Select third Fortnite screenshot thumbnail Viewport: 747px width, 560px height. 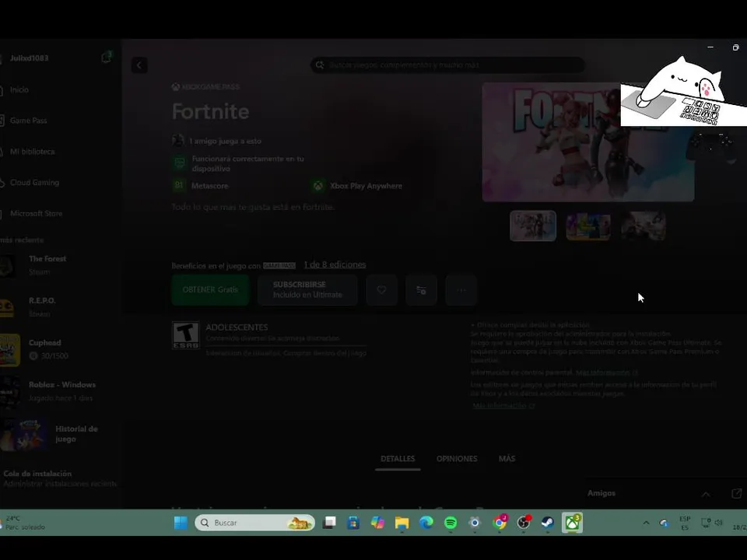coord(644,226)
